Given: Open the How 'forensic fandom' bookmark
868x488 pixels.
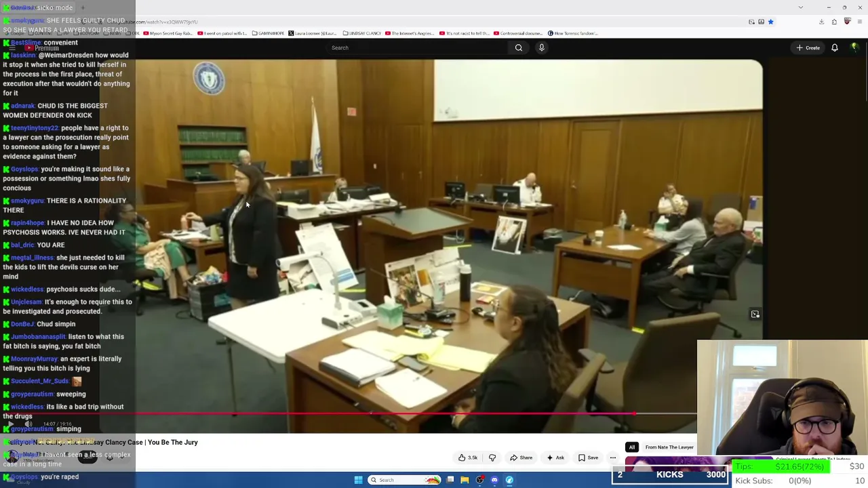Looking at the screenshot, I should click(573, 33).
